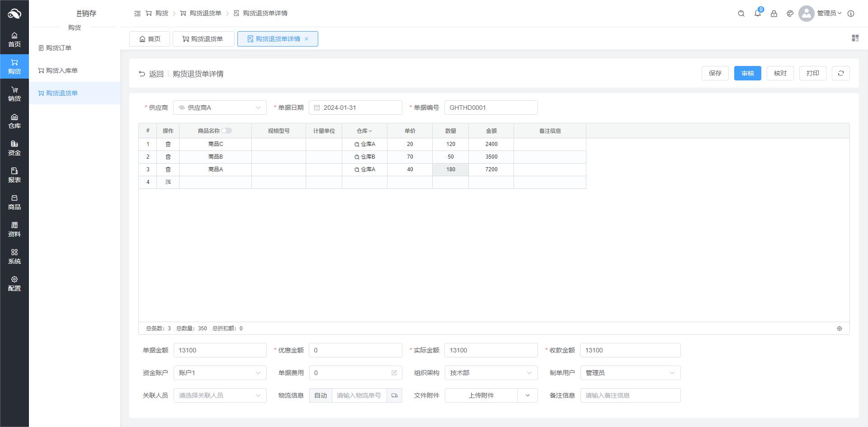Open the theme palette icon
This screenshot has width=868, height=427.
click(790, 14)
